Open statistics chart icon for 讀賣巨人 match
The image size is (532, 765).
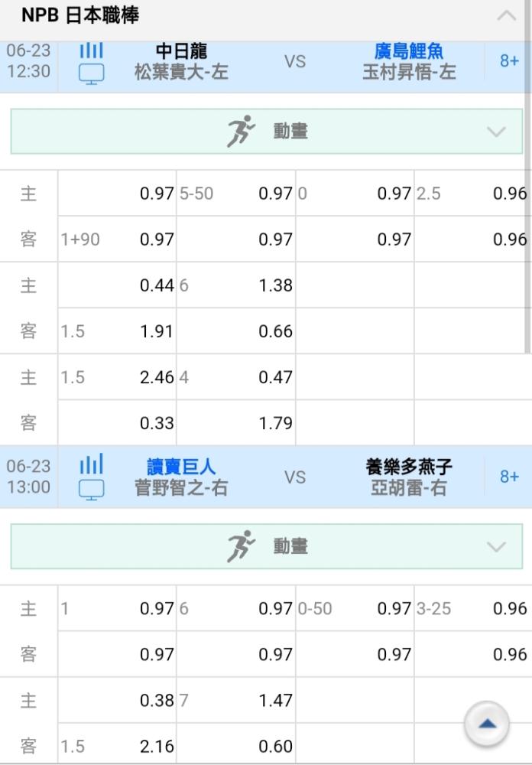(x=91, y=464)
